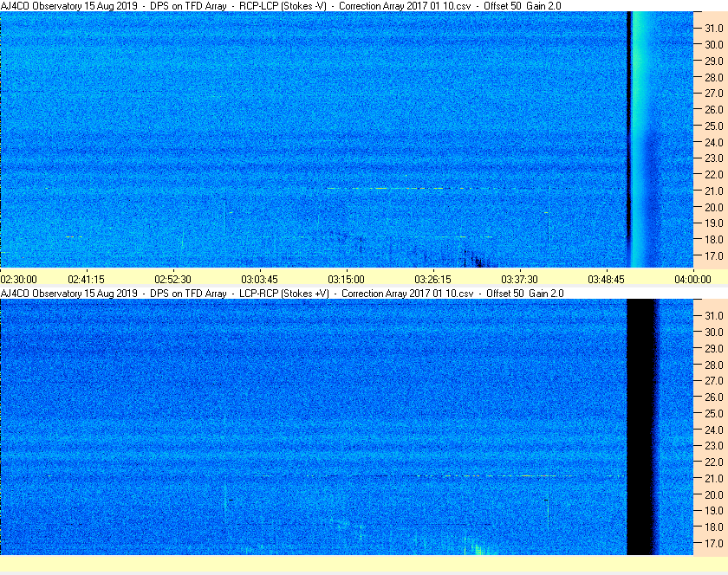Click 'Offset 50' in the lower title
The width and height of the screenshot is (728, 575).
(505, 294)
